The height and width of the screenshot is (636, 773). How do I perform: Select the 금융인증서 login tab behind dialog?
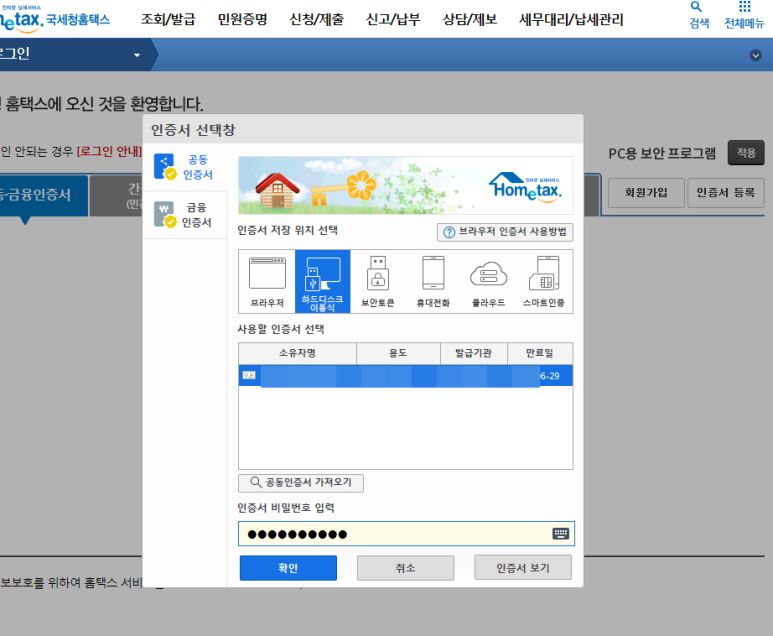pos(43,195)
